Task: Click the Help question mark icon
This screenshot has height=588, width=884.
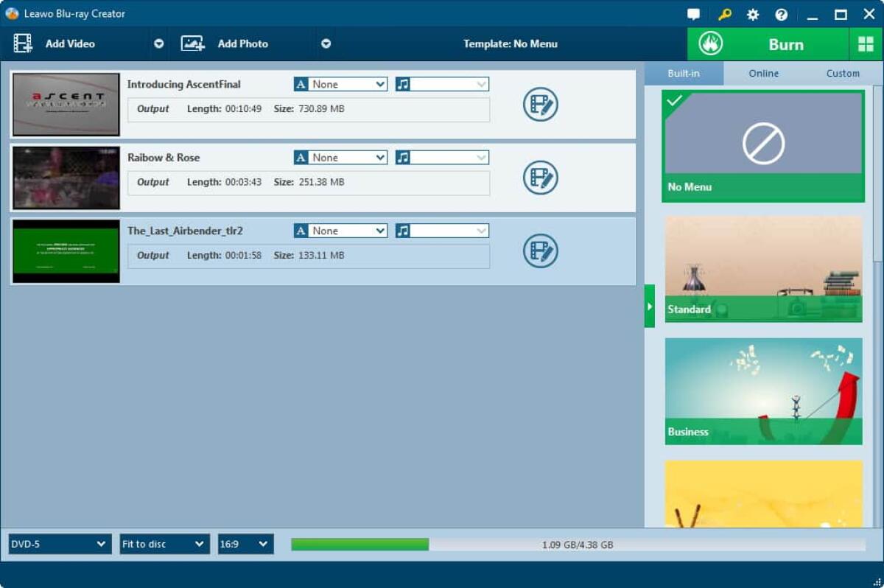Action: pyautogui.click(x=782, y=14)
